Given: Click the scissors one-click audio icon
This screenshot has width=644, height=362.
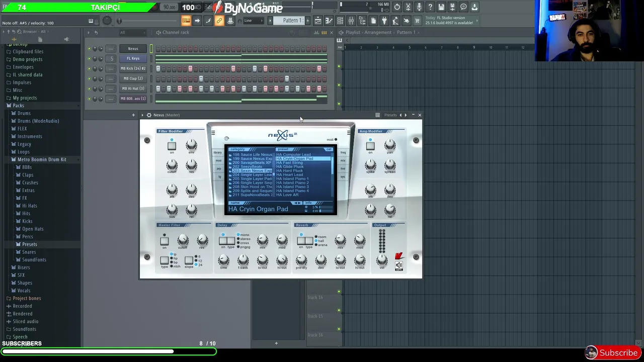Looking at the screenshot, I should pyautogui.click(x=408, y=7).
